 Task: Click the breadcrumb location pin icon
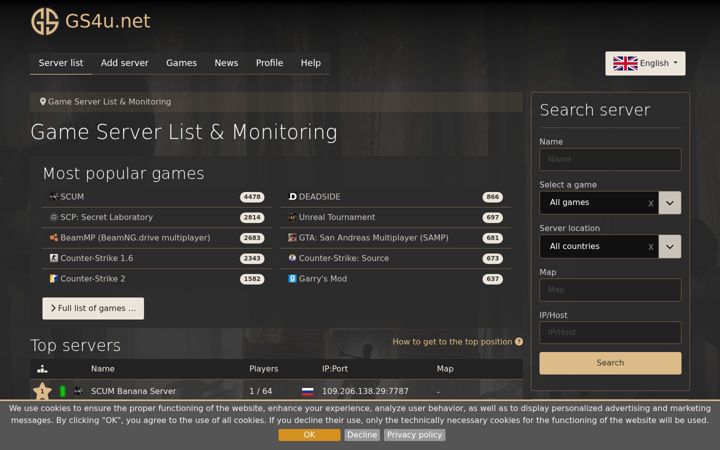tap(43, 101)
